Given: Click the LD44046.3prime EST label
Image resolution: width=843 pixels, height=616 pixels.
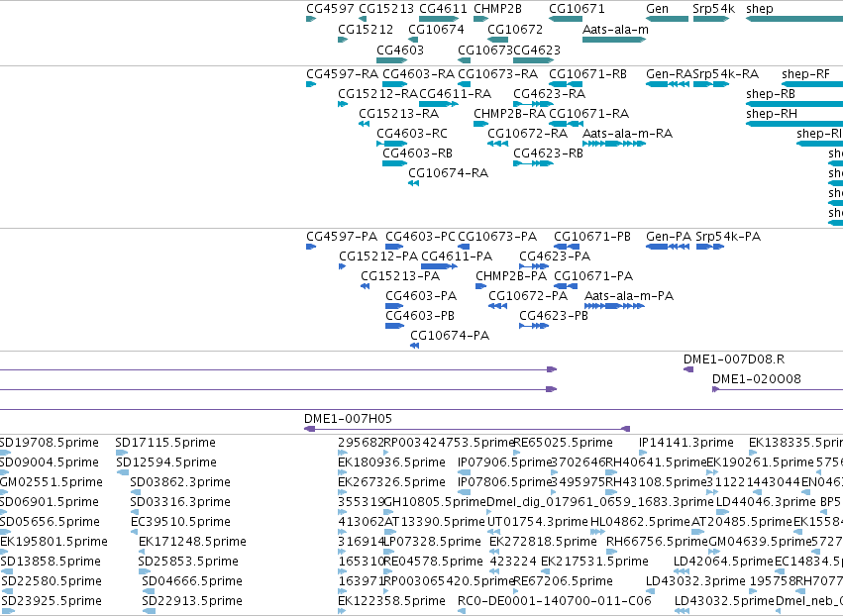Looking at the screenshot, I should pos(766,502).
